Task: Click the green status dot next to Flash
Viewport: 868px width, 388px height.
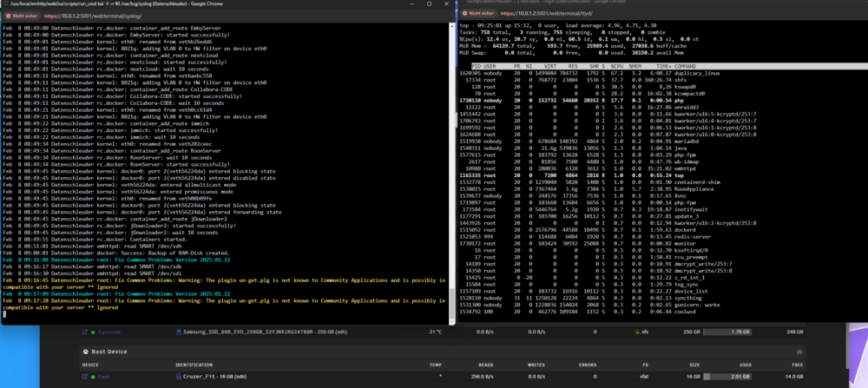Action: pyautogui.click(x=93, y=377)
